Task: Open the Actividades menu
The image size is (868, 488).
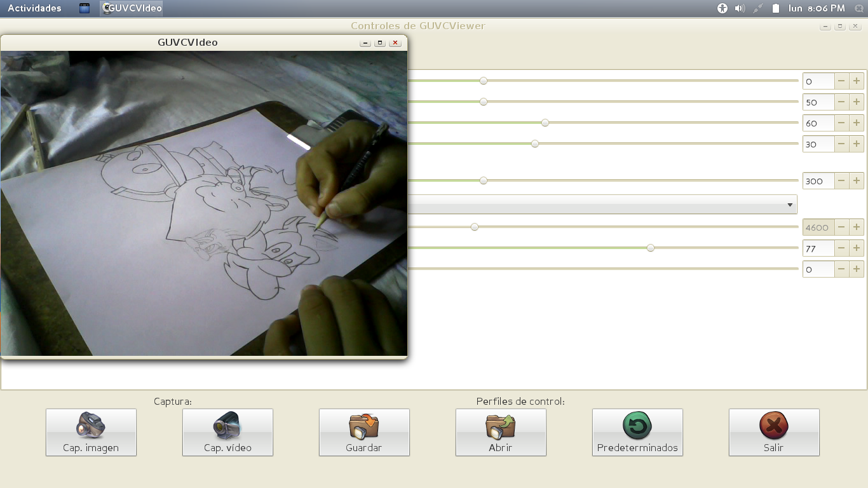Action: (x=34, y=8)
